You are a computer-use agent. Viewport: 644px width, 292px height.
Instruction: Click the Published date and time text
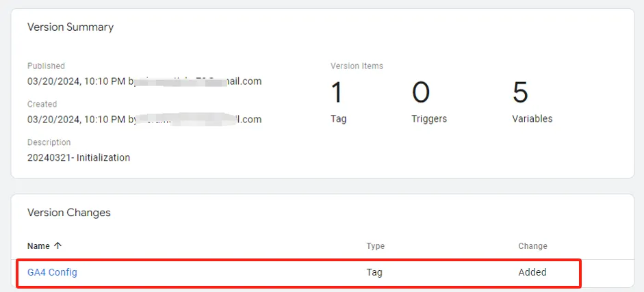(x=77, y=81)
